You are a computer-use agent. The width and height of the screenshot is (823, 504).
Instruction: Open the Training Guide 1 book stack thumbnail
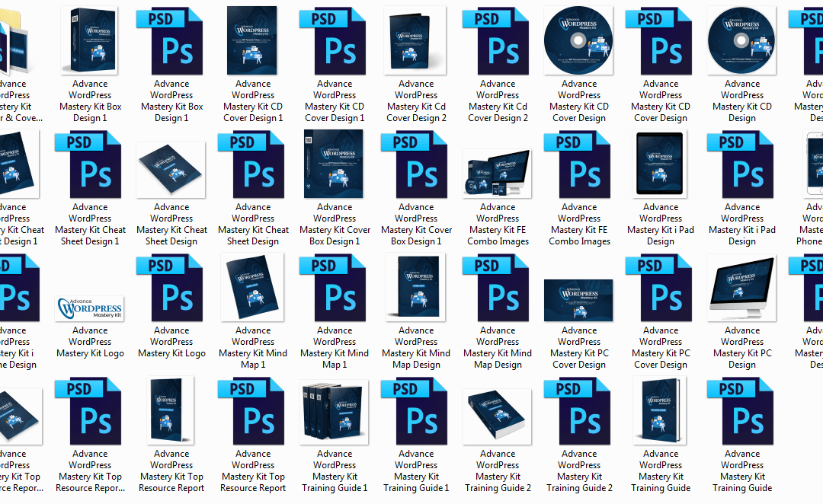tap(334, 412)
